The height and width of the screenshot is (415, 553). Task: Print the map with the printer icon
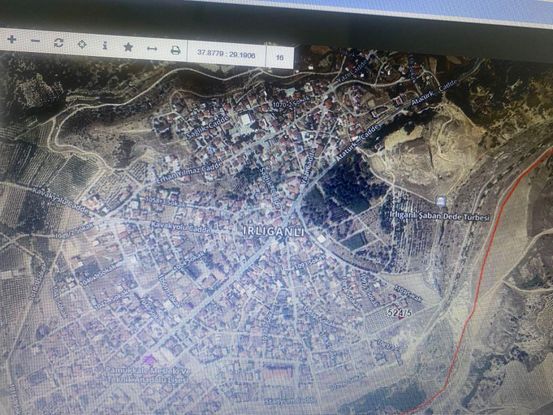pos(175,50)
